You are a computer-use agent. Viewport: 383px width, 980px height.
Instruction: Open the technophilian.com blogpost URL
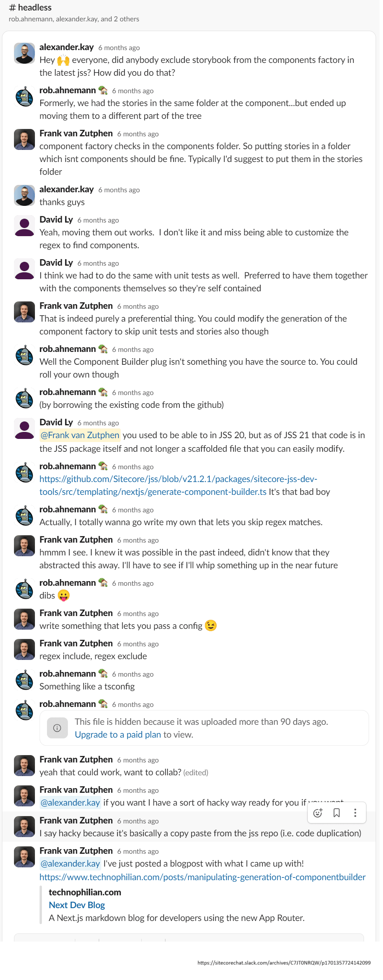(x=202, y=877)
